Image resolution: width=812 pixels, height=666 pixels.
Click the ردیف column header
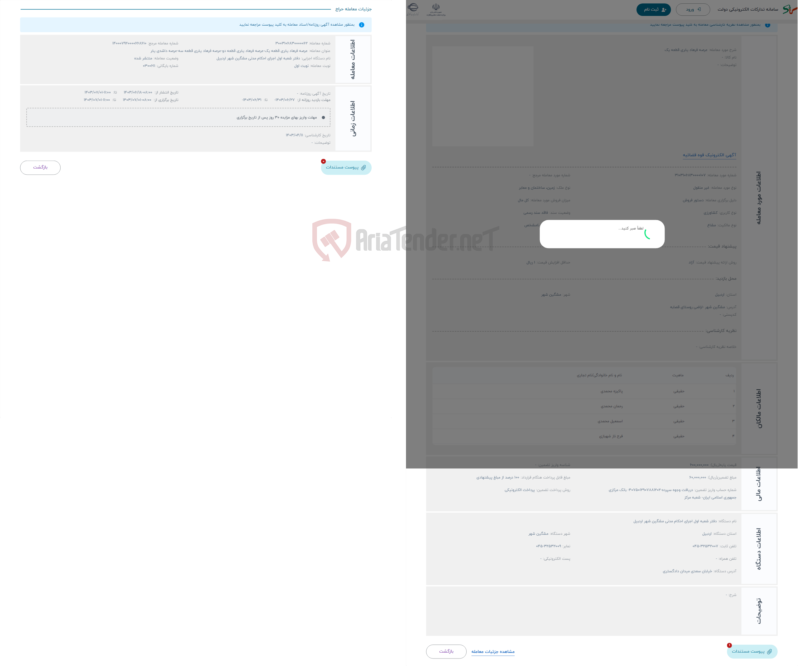730,376
